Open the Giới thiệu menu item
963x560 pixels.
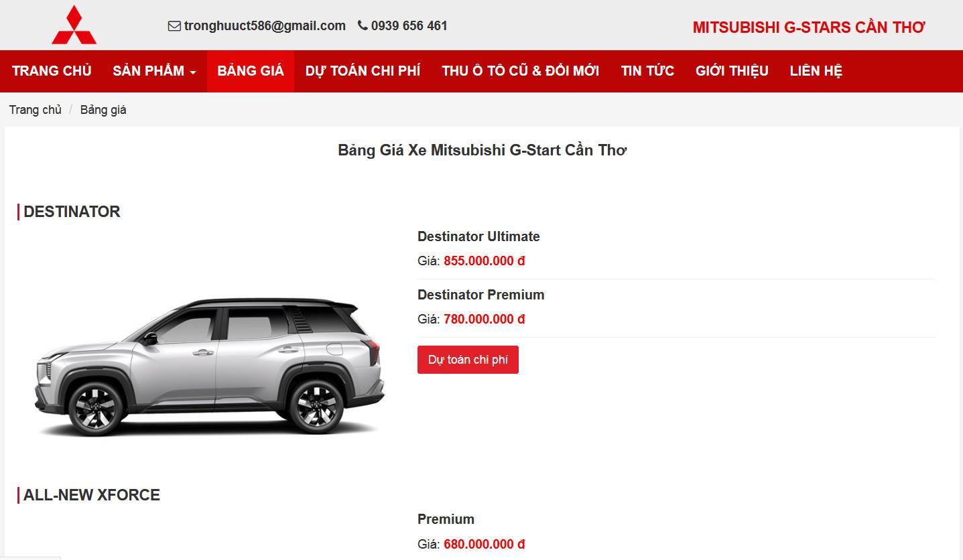click(x=732, y=71)
